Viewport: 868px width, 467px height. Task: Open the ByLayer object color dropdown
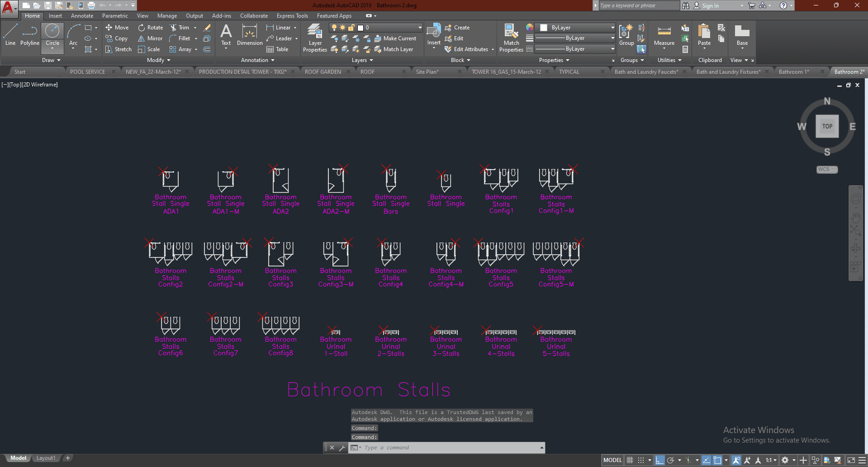coord(612,28)
